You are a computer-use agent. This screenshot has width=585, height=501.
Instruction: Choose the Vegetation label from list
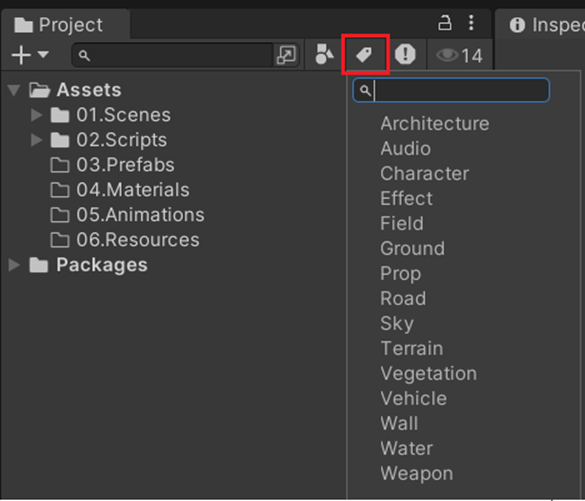coord(429,374)
